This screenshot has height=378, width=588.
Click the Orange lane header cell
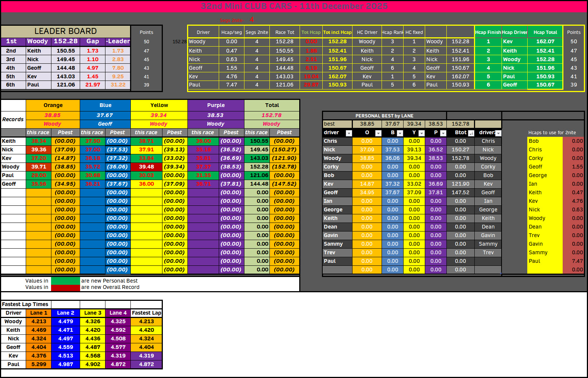pos(53,105)
